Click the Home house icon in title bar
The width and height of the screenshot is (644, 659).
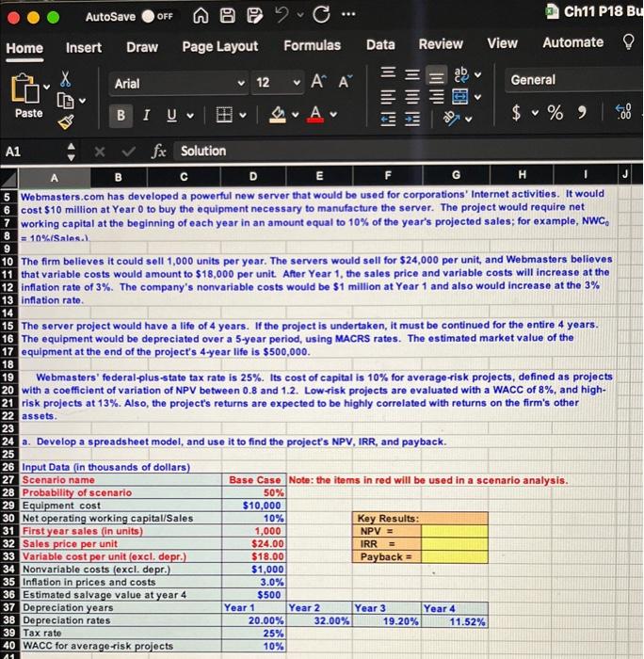click(x=201, y=16)
